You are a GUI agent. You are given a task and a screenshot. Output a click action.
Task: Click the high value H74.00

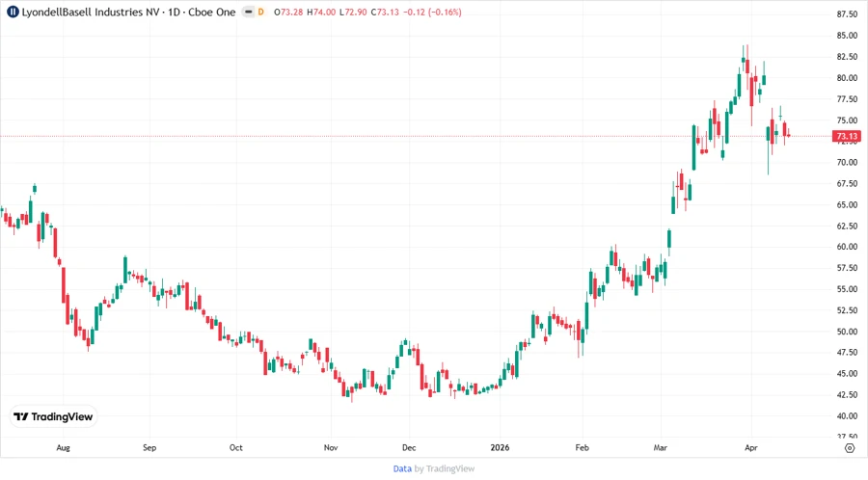tap(321, 12)
